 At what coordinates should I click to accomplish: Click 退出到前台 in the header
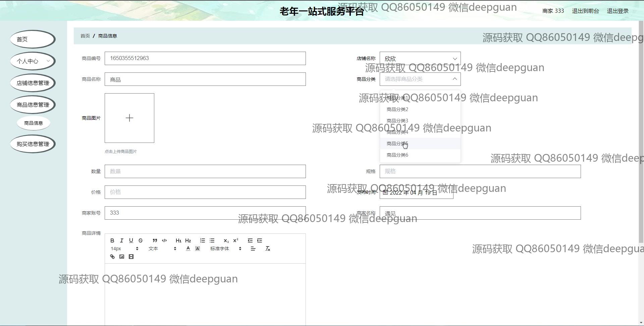(x=585, y=11)
